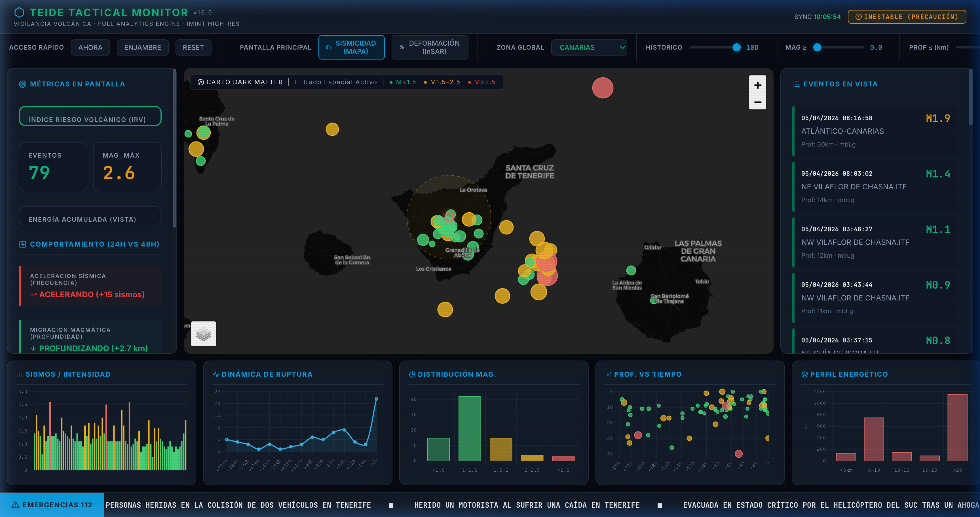The width and height of the screenshot is (980, 517).
Task: Click the M1.5–2.5 orange legend entry
Action: point(442,82)
